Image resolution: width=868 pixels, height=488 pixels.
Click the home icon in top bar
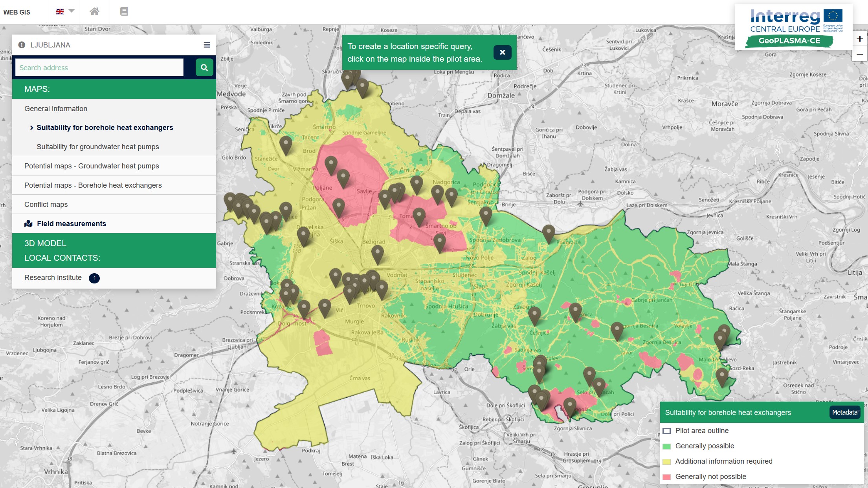[x=94, y=11]
